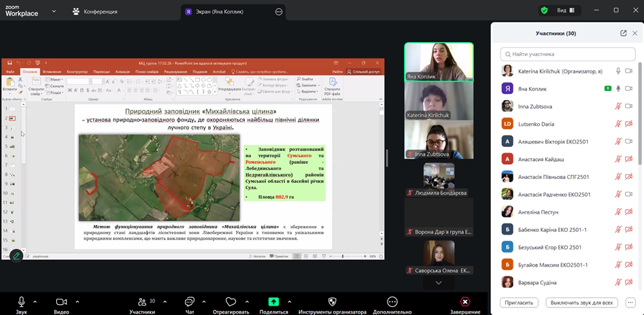Toggle microphone with the Звук button
The width and height of the screenshot is (644, 315).
pos(22,301)
